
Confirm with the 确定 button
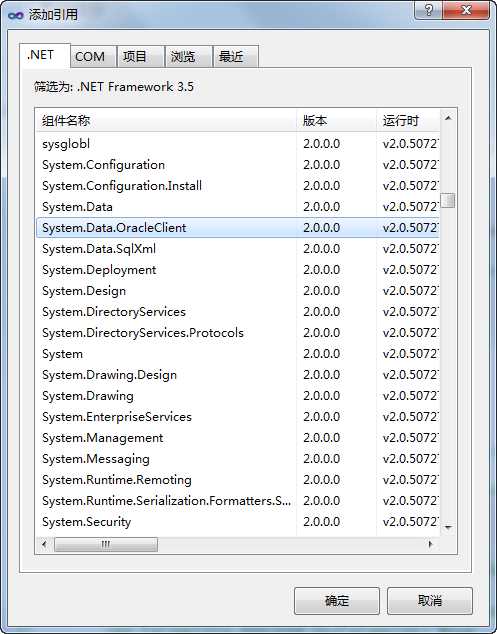[336, 601]
